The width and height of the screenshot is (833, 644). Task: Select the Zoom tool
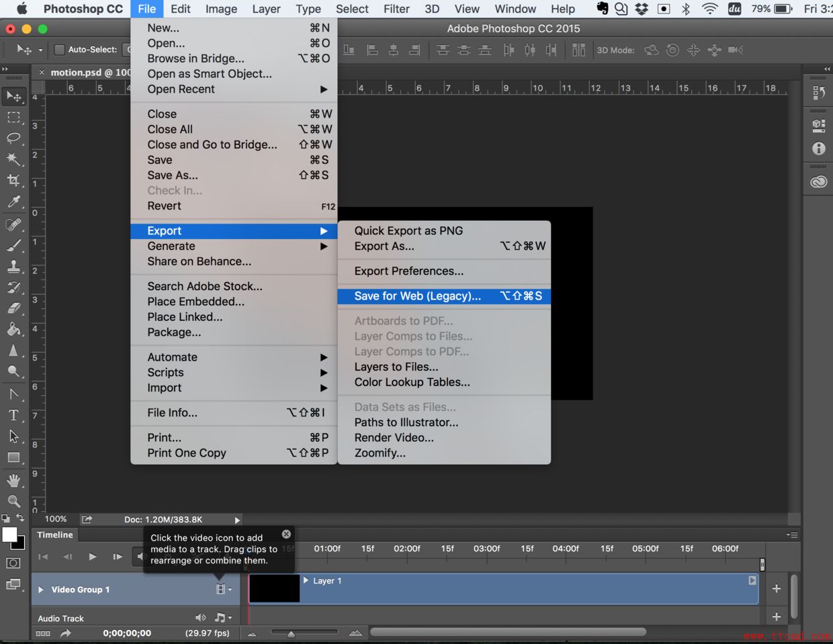click(13, 501)
